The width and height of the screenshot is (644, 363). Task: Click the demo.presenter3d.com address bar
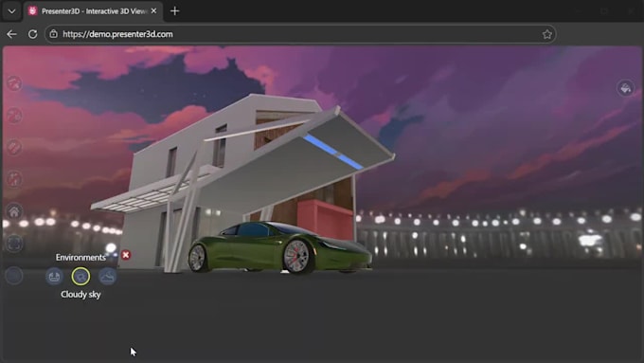pos(300,34)
